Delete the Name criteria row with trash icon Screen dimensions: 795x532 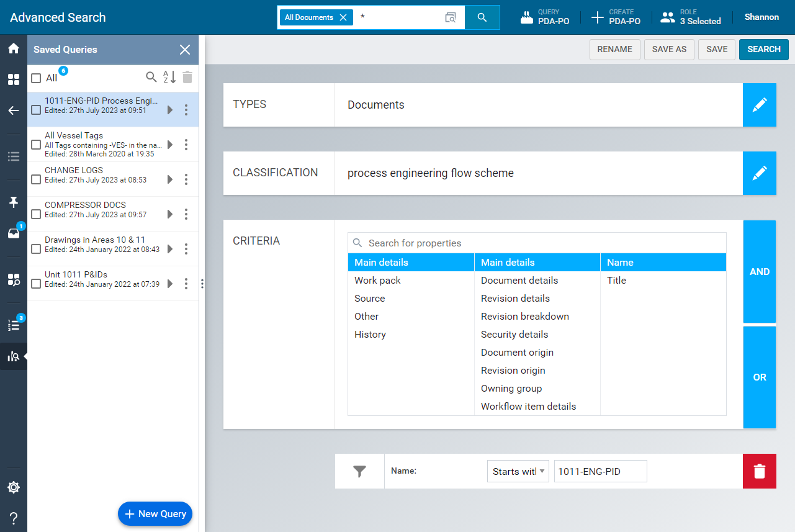(759, 471)
